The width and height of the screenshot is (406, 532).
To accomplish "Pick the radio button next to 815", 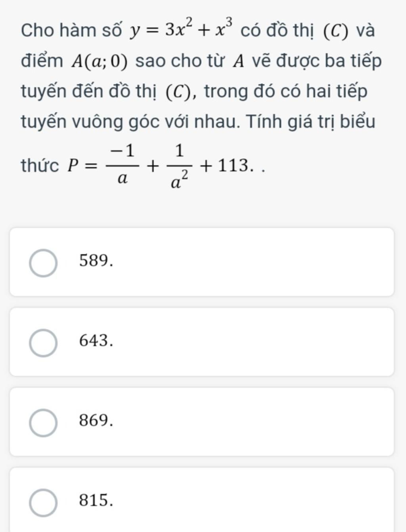I will pos(43,502).
